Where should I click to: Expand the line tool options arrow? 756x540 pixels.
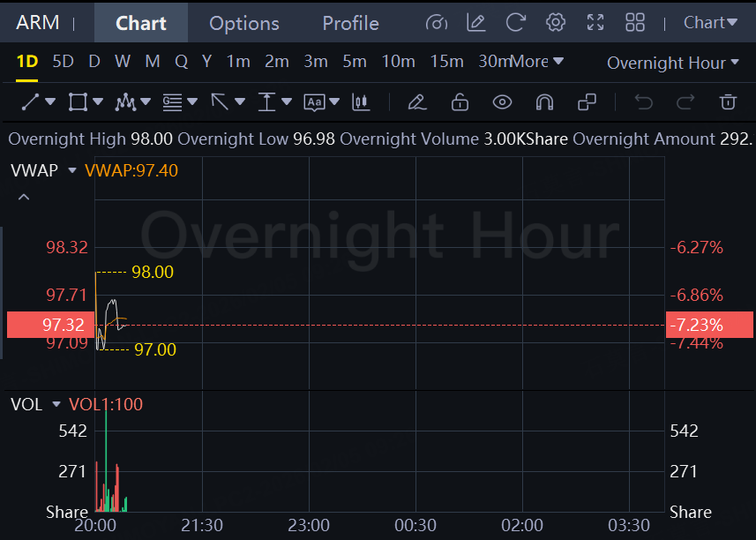[x=50, y=101]
